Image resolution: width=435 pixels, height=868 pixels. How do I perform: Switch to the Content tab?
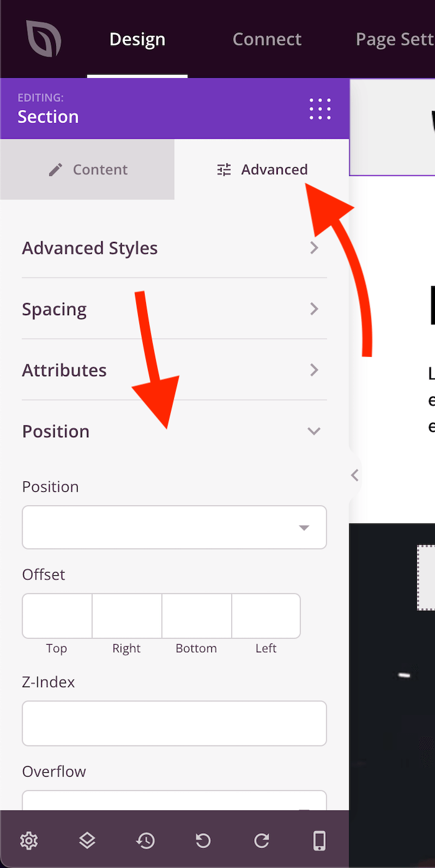(x=87, y=169)
